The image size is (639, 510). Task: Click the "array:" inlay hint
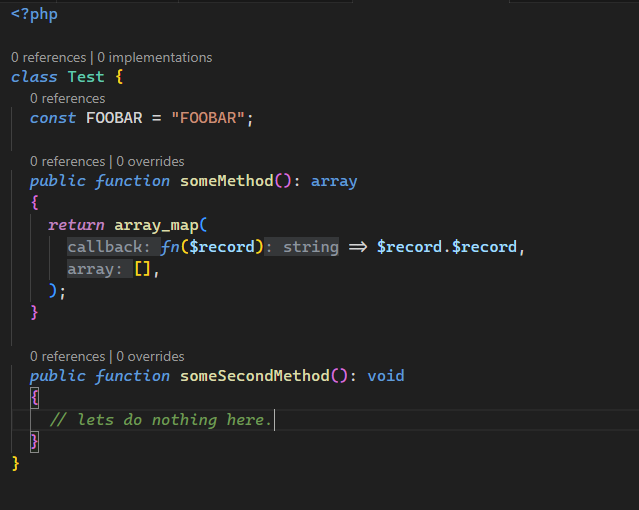pos(96,269)
